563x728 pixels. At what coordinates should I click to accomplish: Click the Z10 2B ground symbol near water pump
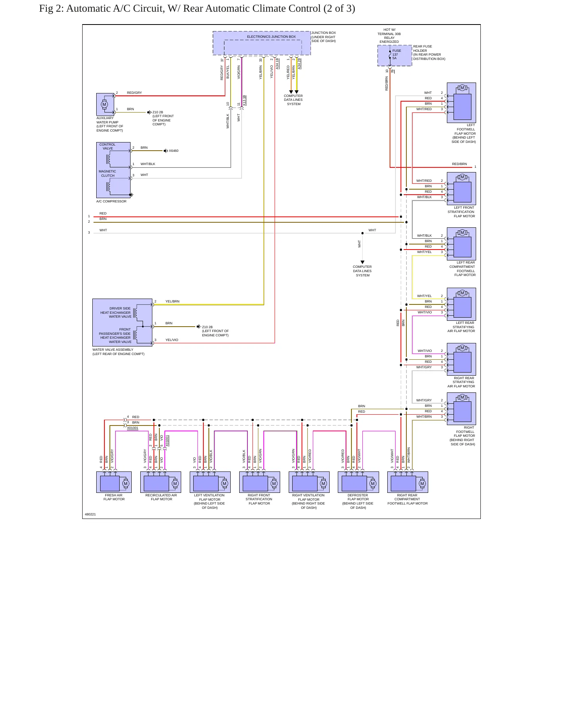click(149, 112)
